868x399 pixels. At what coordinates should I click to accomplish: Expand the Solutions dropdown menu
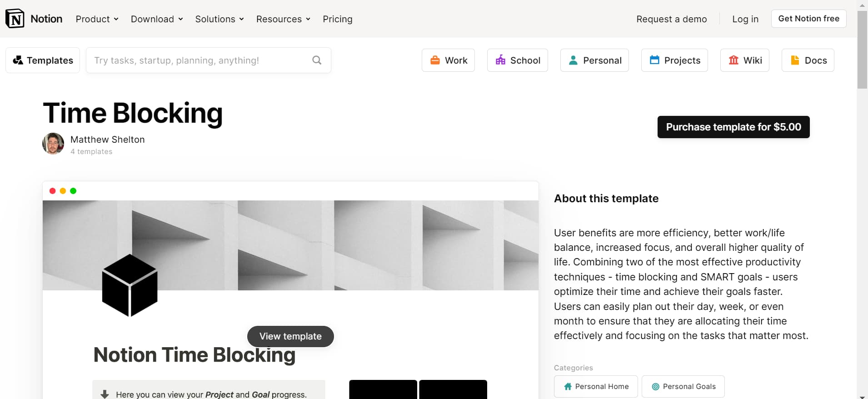point(219,19)
